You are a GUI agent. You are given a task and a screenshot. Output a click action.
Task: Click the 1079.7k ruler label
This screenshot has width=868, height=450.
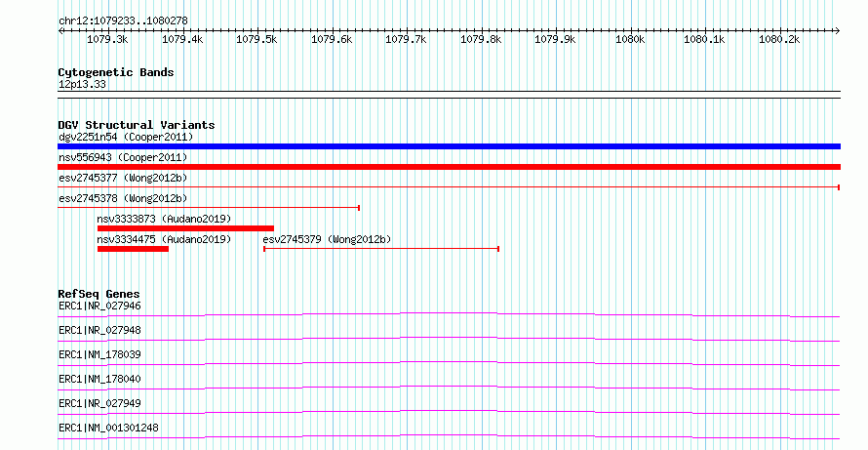tap(407, 40)
